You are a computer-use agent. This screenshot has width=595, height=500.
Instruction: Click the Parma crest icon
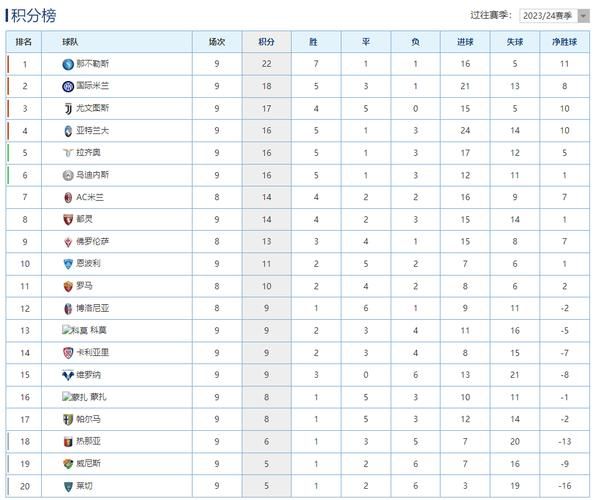point(68,420)
